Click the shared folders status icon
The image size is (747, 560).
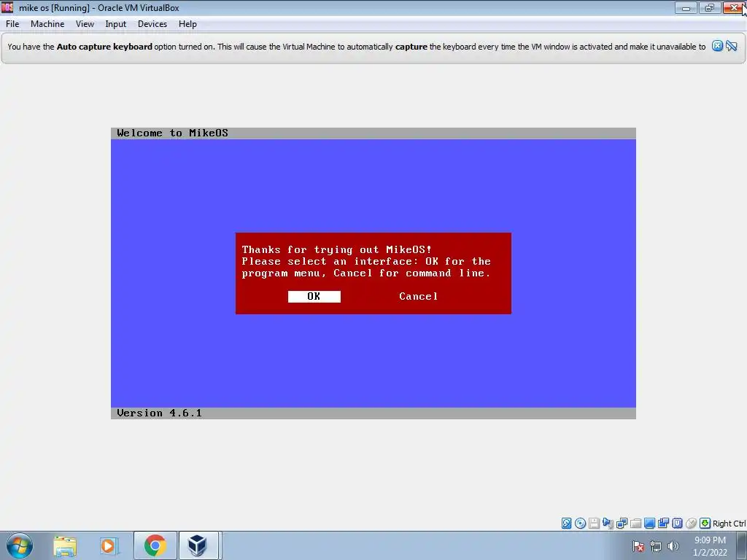(635, 524)
